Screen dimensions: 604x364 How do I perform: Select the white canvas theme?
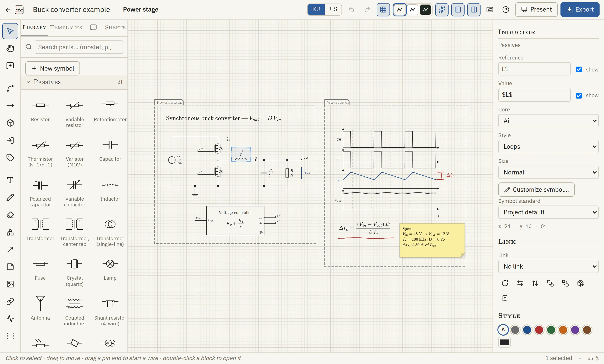tap(413, 10)
